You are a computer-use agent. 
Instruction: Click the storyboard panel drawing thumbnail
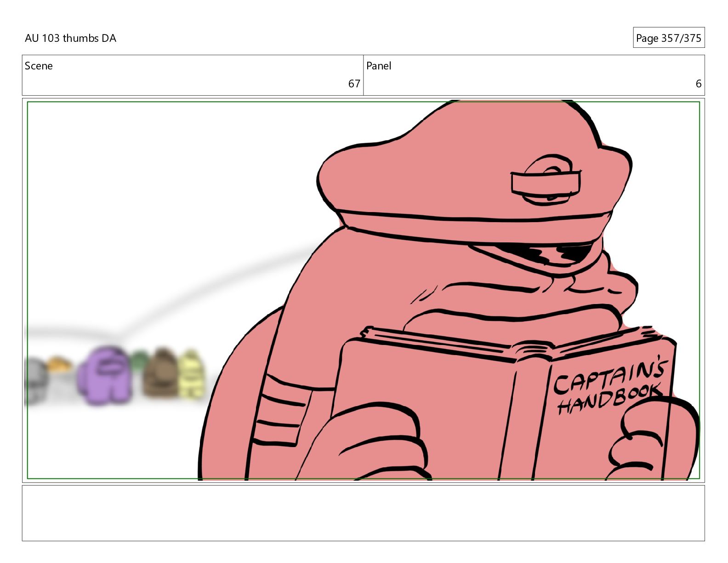pos(363,290)
